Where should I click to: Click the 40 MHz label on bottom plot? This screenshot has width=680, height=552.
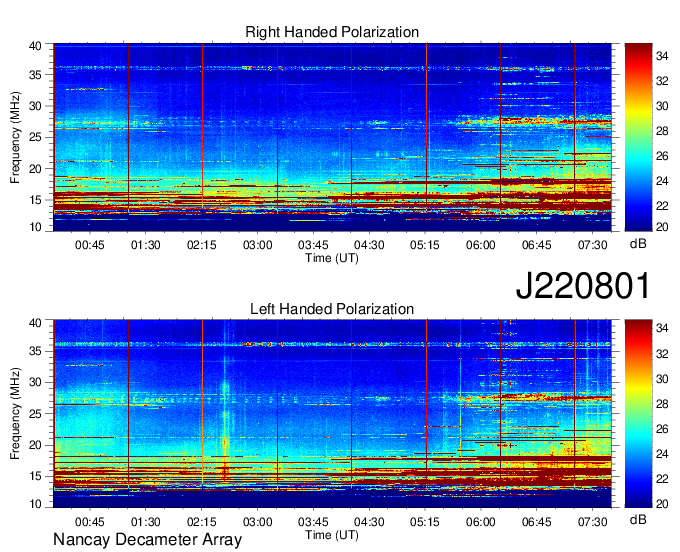pyautogui.click(x=35, y=323)
